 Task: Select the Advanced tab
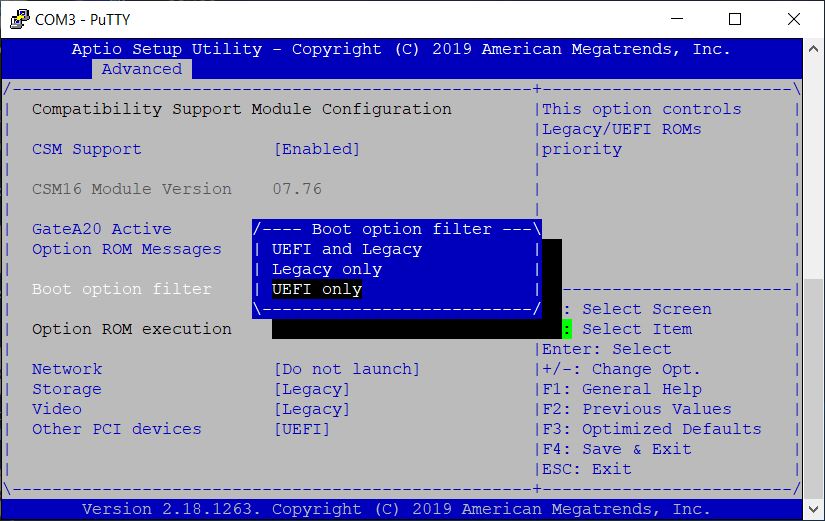[x=142, y=69]
